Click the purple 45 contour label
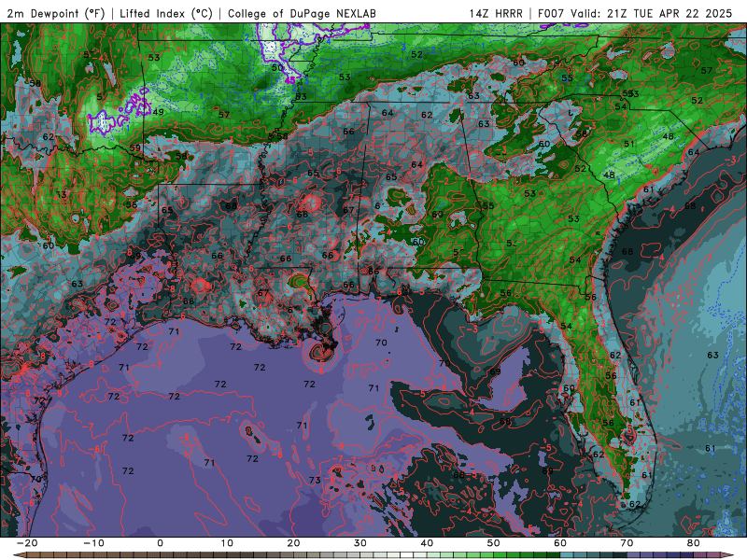This screenshot has height=560, width=747. [x=289, y=80]
